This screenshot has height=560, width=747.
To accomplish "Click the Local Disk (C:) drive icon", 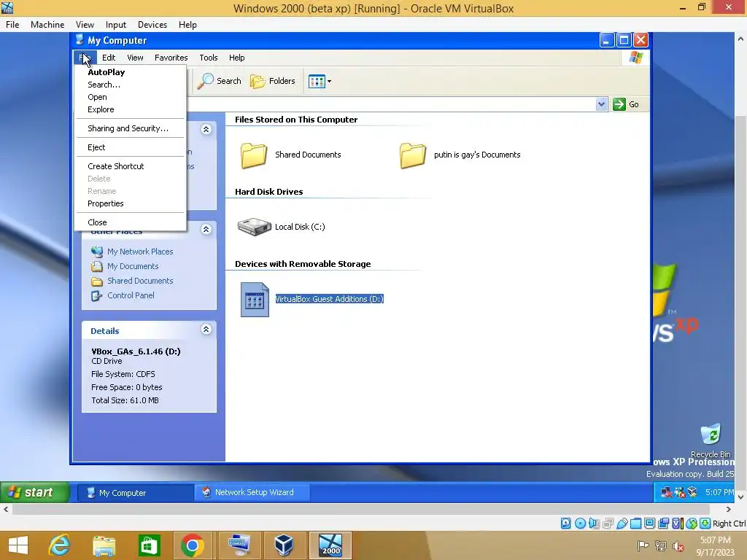I will 254,227.
